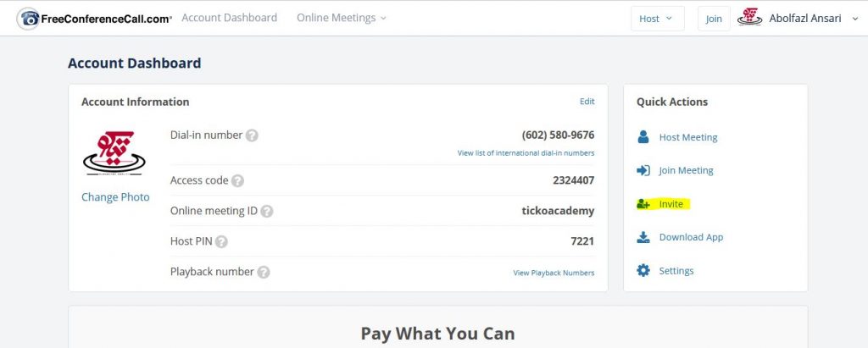This screenshot has height=348, width=868.
Task: Expand the Host dropdown button
Action: click(x=658, y=19)
